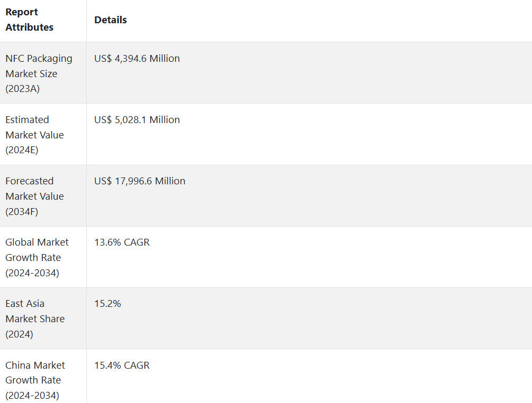The width and height of the screenshot is (532, 403).
Task: Click the "US$ 4,394.6 Million" value
Action: tap(137, 59)
